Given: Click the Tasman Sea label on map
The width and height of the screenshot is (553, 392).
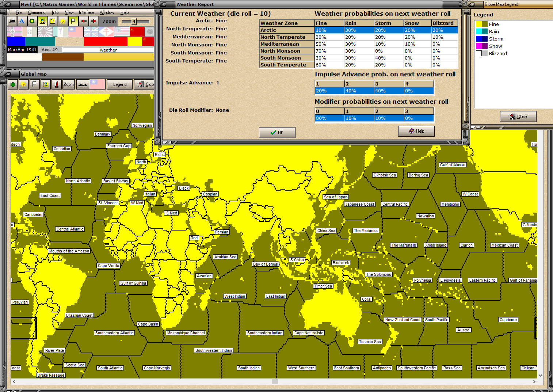Looking at the screenshot, I should 370,342.
